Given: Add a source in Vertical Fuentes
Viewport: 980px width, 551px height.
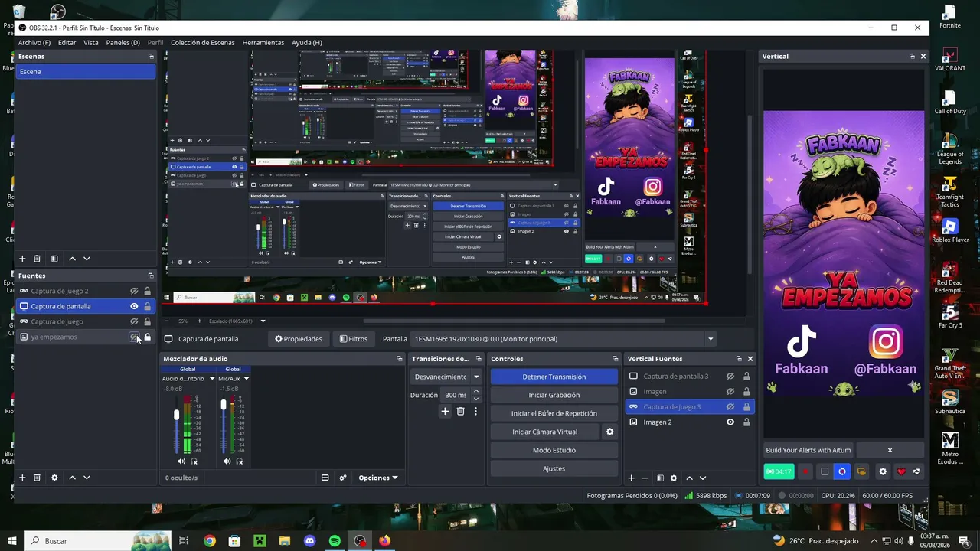Looking at the screenshot, I should click(632, 478).
